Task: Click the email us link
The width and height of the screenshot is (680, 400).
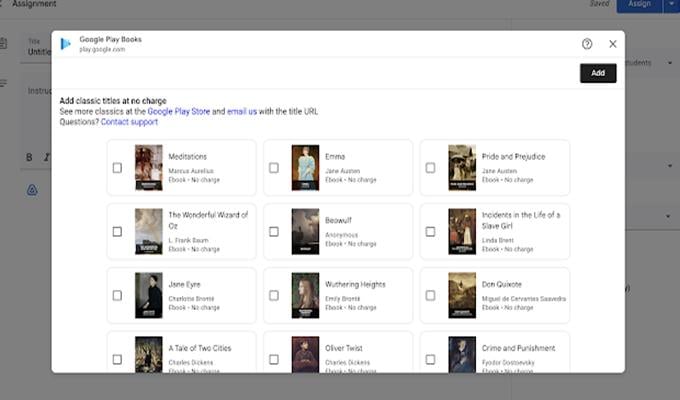Action: 242,111
